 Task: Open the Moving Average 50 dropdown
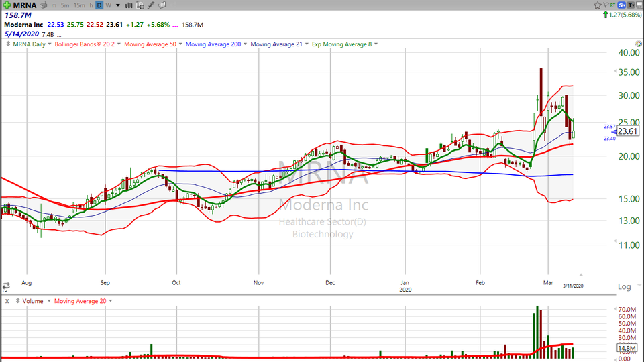(x=180, y=44)
